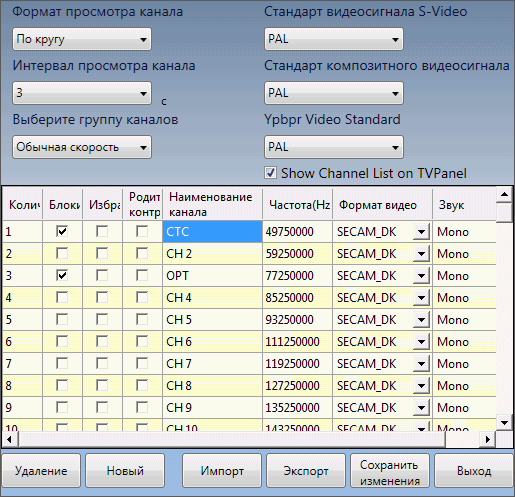Click the 'Частота(Hz' column header
The height and width of the screenshot is (497, 515).
(297, 204)
